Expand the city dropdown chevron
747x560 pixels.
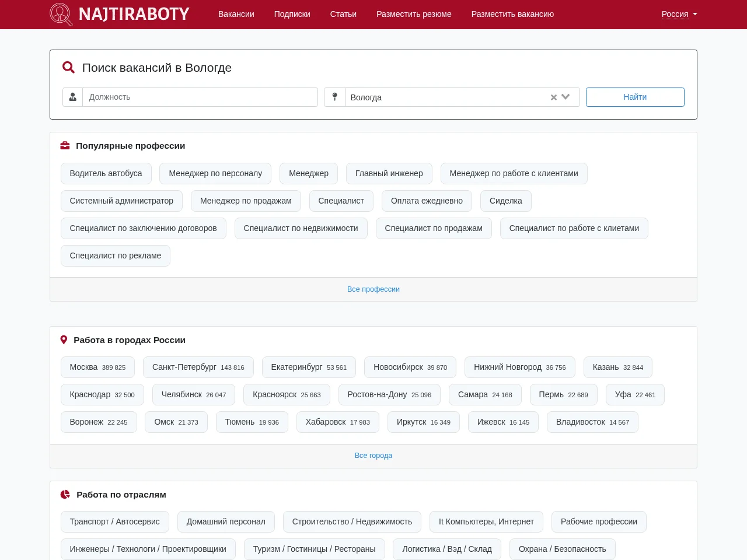tap(566, 97)
